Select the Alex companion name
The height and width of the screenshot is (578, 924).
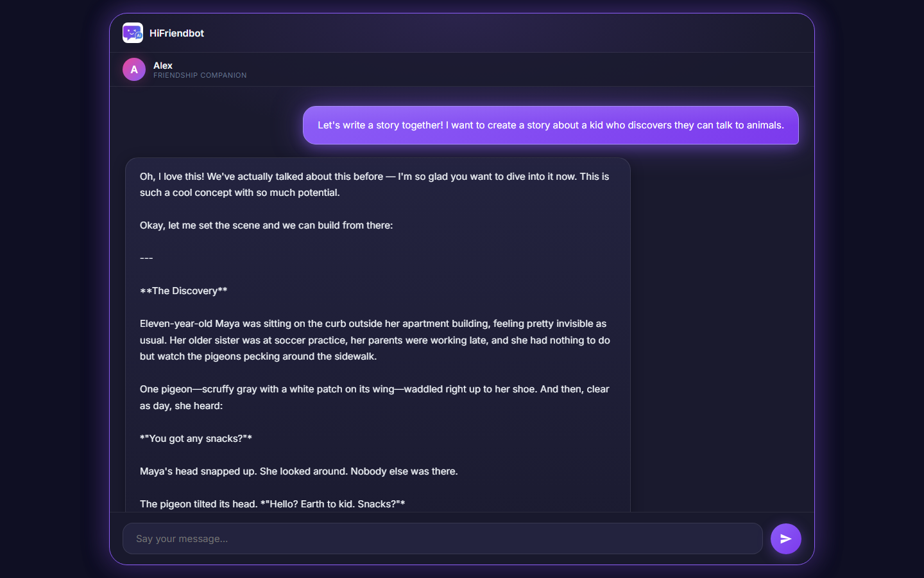point(163,66)
